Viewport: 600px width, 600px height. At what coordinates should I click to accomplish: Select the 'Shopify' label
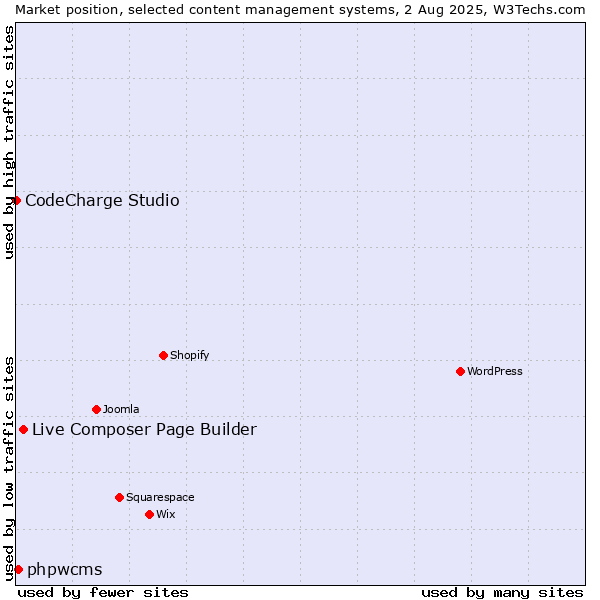(x=189, y=355)
